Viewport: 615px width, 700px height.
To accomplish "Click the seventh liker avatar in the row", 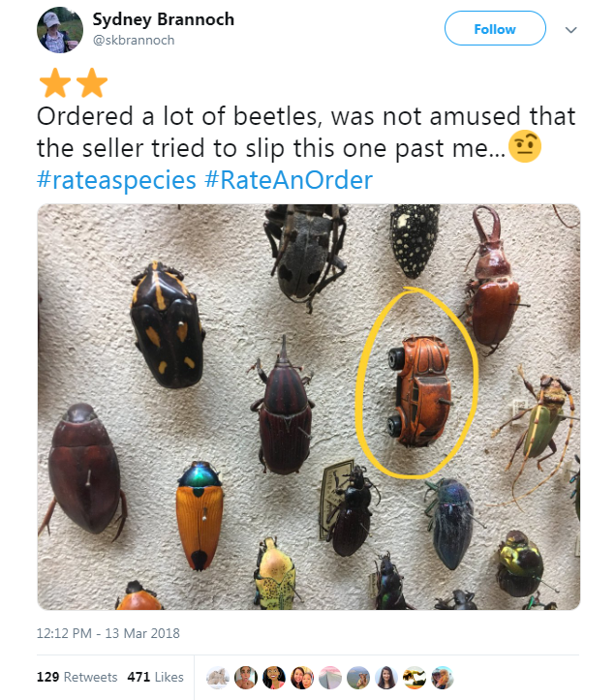I will (385, 677).
